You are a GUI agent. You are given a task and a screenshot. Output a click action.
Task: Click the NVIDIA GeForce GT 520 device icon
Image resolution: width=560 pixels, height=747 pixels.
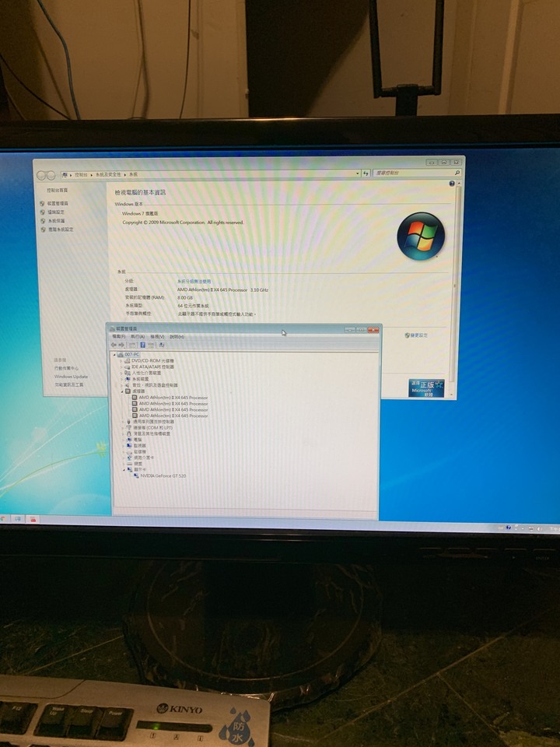coord(137,475)
